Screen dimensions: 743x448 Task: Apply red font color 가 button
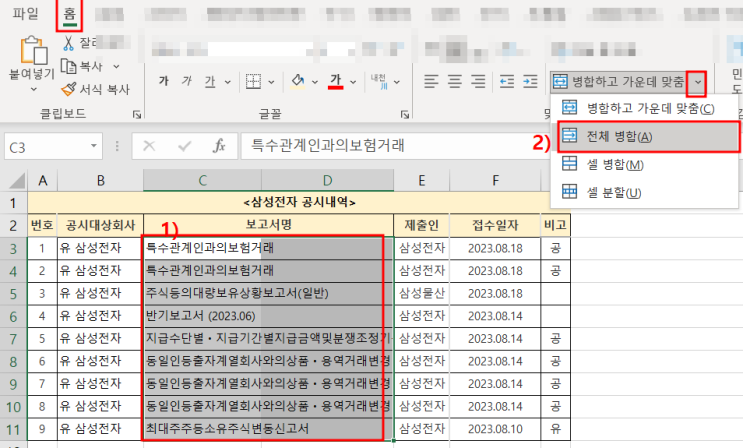click(336, 81)
